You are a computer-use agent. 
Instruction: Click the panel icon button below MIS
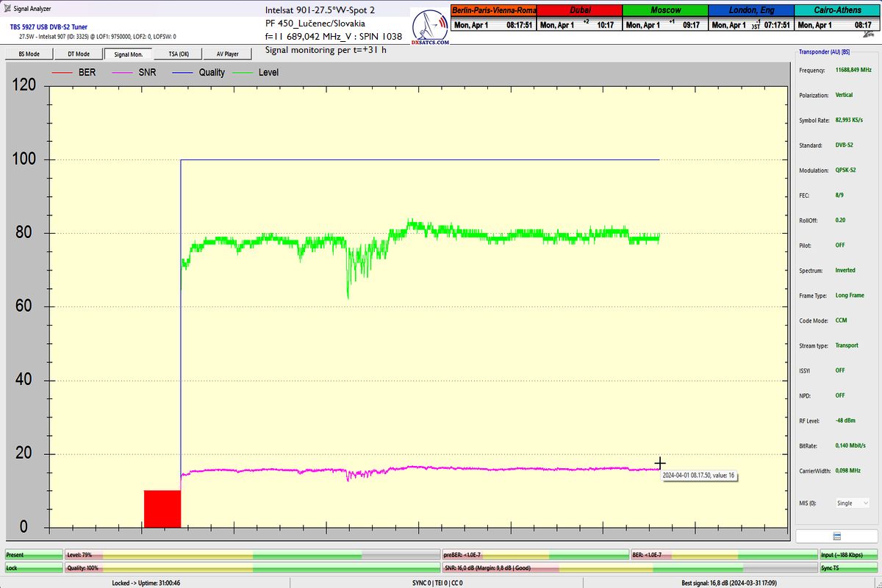(836, 536)
